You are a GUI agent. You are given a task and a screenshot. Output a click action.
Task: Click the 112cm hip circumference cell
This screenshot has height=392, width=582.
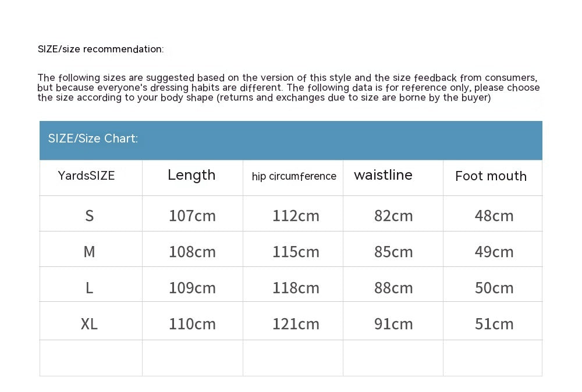click(296, 216)
